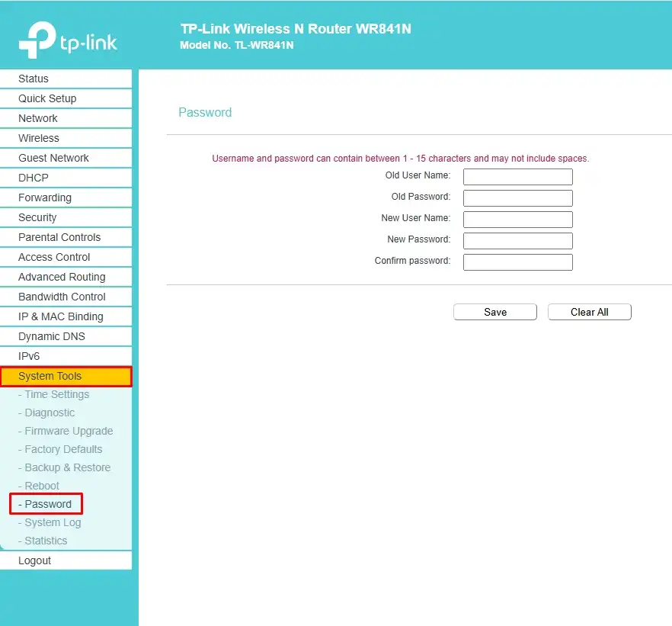The height and width of the screenshot is (626, 672).
Task: Clear all password fields
Action: point(589,312)
